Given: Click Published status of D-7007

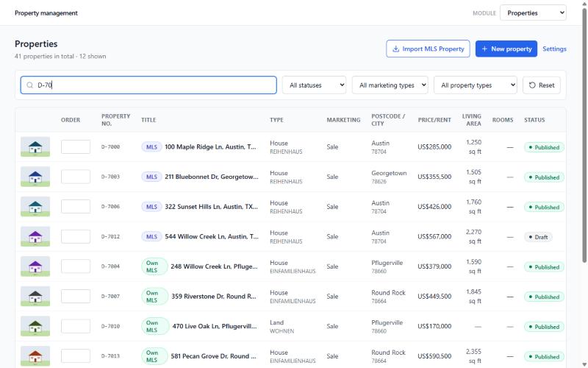Looking at the screenshot, I should [544, 297].
